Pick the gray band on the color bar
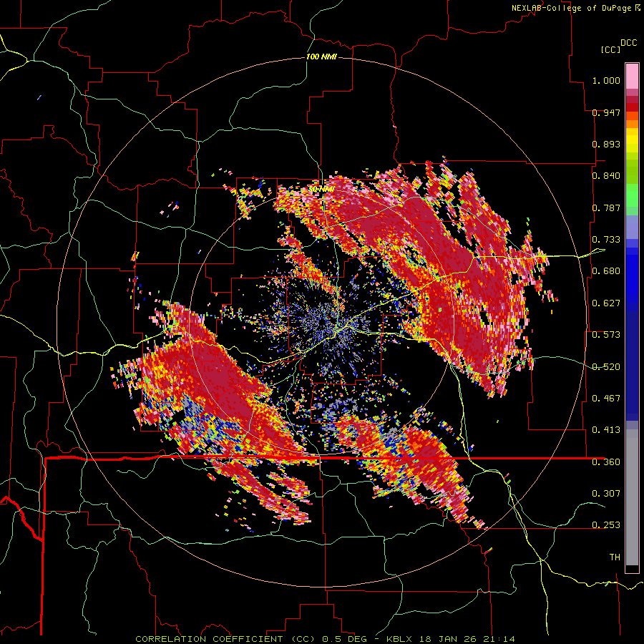644x644 pixels. tap(632, 497)
